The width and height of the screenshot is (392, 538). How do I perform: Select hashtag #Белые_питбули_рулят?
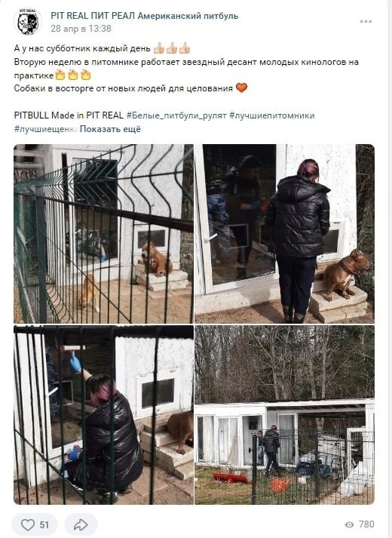click(x=176, y=115)
